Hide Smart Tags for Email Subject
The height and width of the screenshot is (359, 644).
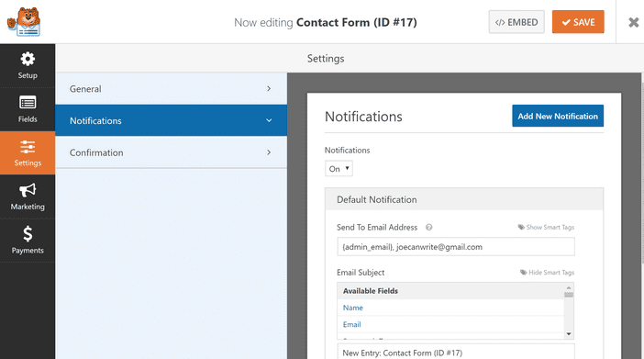547,272
